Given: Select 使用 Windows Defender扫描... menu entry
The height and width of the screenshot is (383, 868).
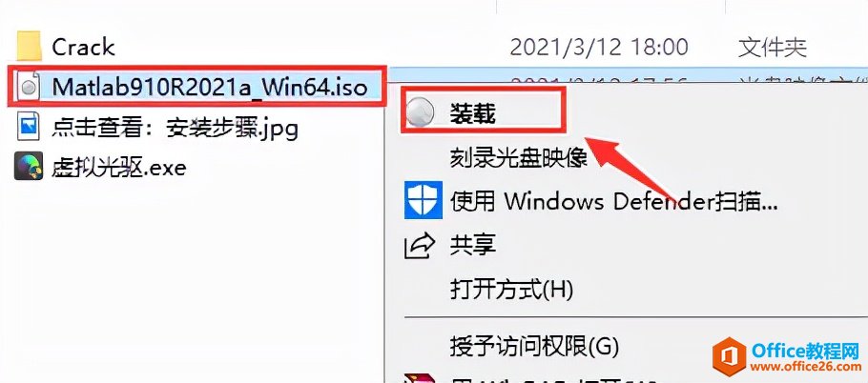Looking at the screenshot, I should point(614,202).
